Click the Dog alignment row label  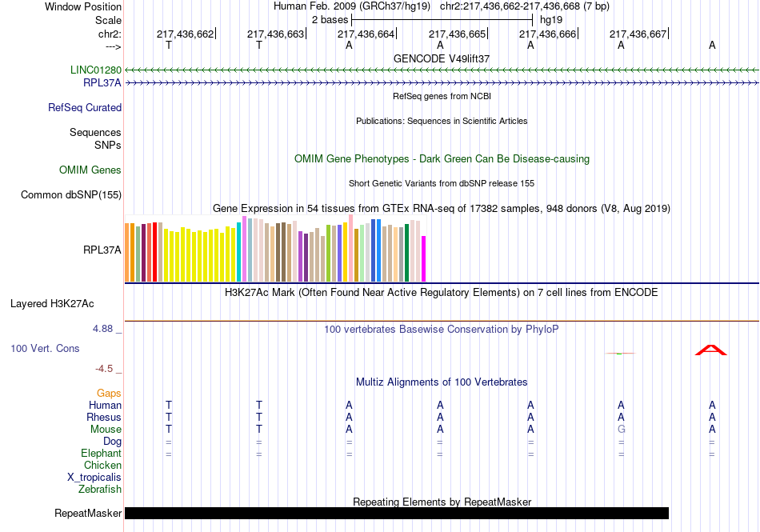pos(112,442)
